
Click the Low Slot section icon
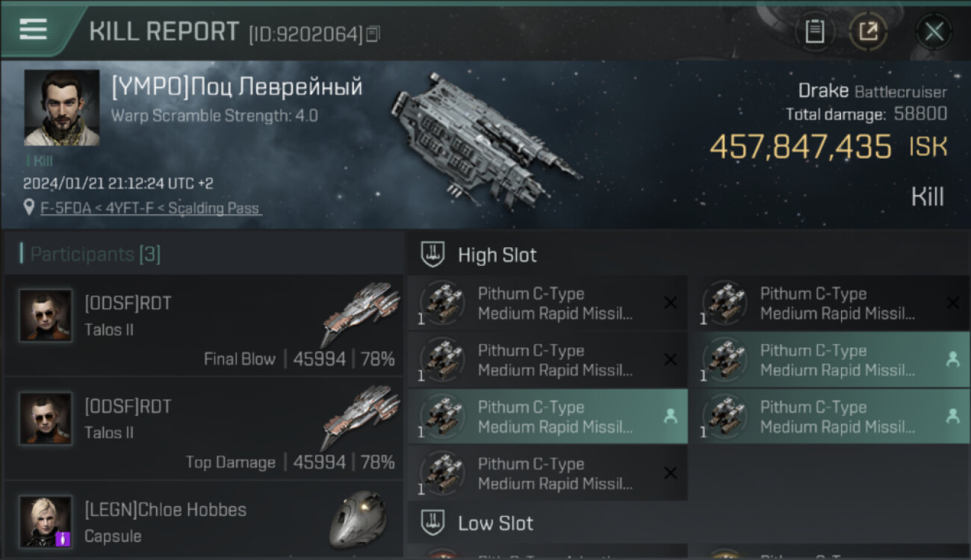pos(432,523)
